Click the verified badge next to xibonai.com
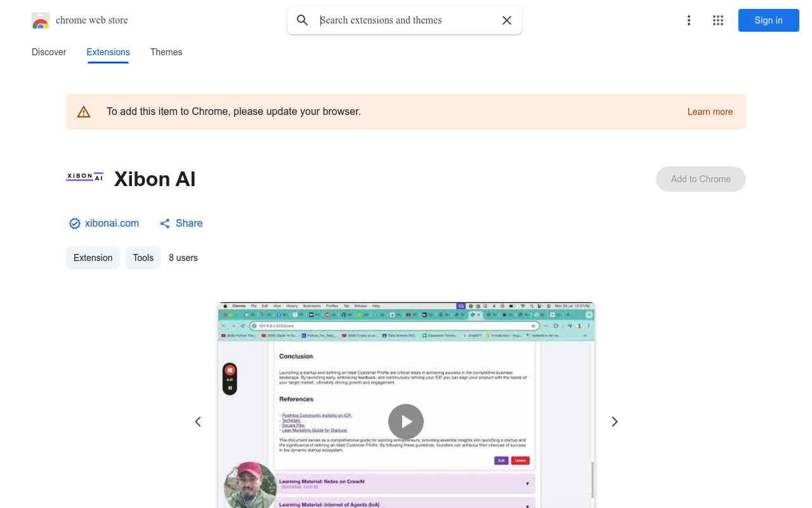This screenshot has height=508, width=812. (x=75, y=224)
